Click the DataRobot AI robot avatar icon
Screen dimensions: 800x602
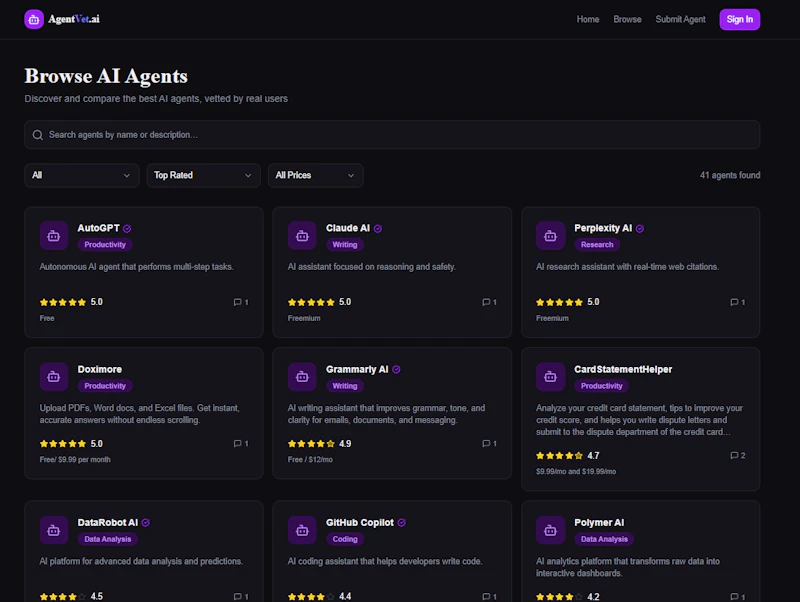coord(54,530)
